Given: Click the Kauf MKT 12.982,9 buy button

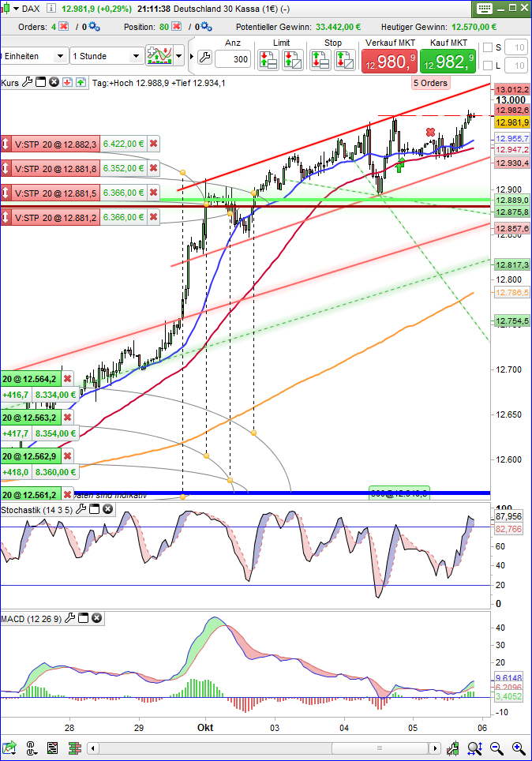Looking at the screenshot, I should [x=448, y=62].
